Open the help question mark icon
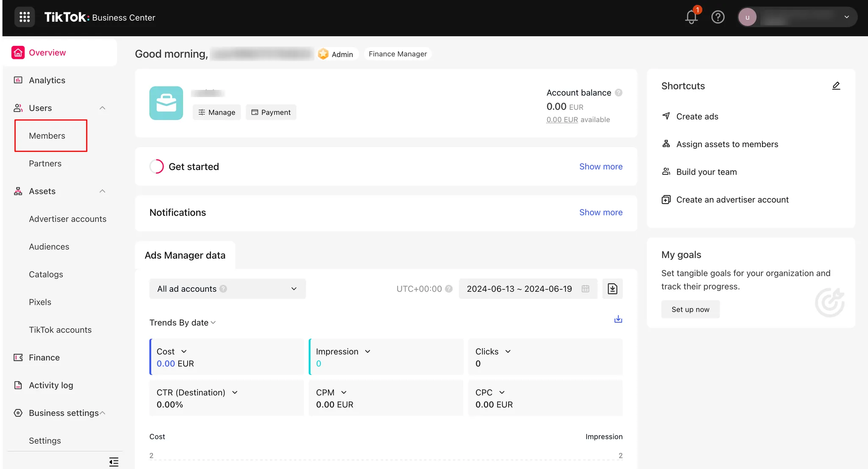868x469 pixels. [x=718, y=17]
